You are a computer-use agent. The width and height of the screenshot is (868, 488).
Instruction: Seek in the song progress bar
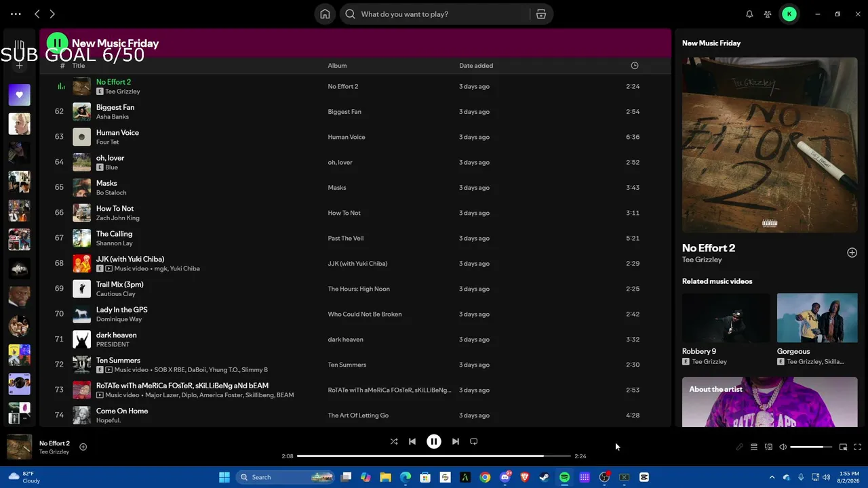click(434, 456)
